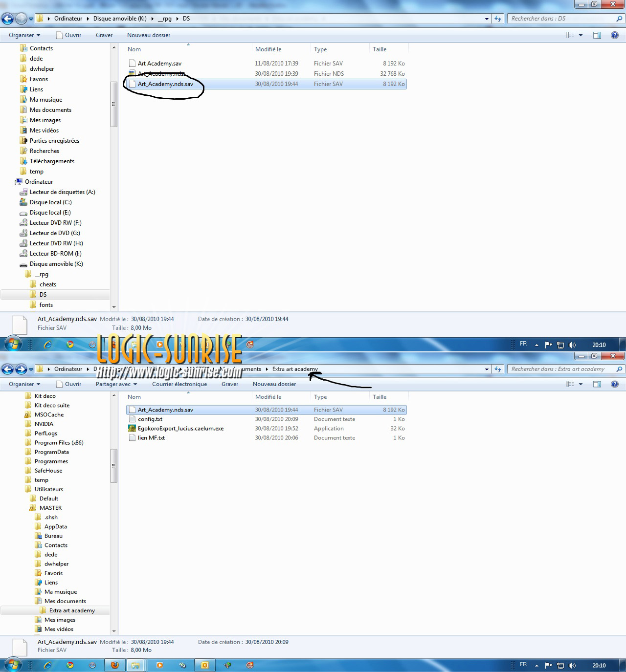Viewport: 626px width, 672px height.
Task: Click the Start orb on the lower taskbar
Action: click(13, 665)
